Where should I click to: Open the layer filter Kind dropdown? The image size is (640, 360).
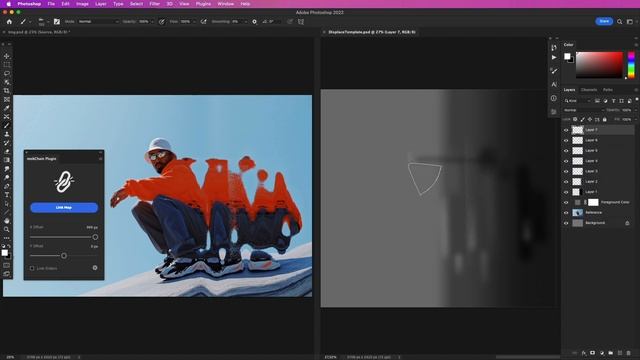pyautogui.click(x=578, y=100)
